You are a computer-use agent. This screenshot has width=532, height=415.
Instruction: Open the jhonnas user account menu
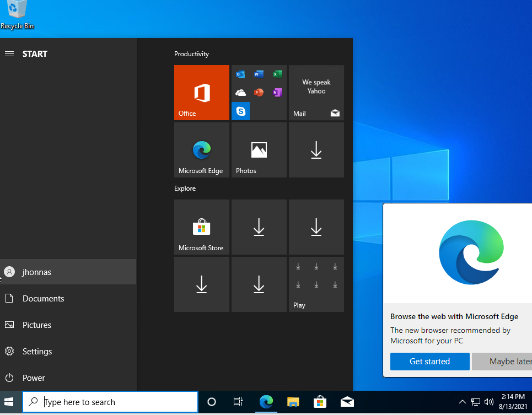68,272
